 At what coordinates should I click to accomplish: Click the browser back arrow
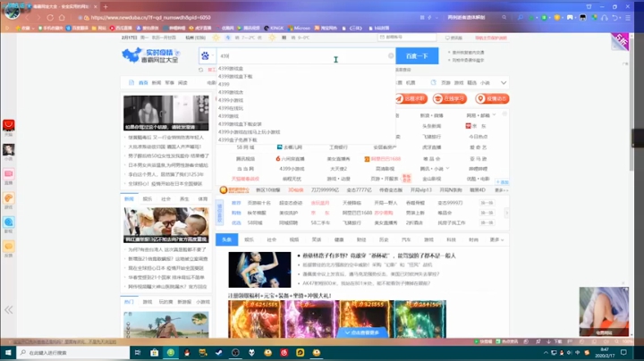click(28, 18)
